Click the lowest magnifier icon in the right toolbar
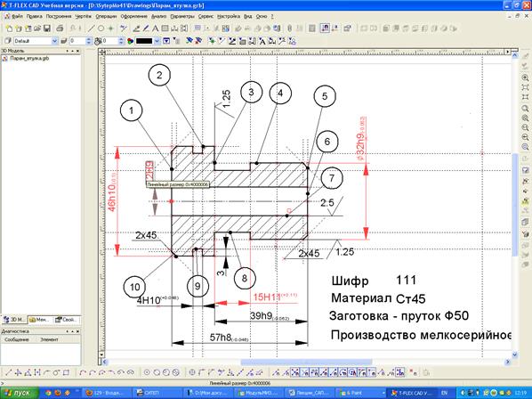 525,147
